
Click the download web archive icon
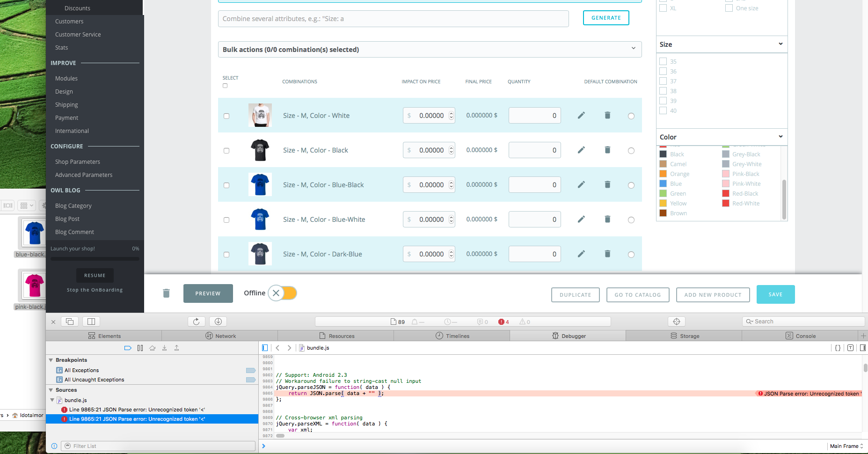pos(218,322)
